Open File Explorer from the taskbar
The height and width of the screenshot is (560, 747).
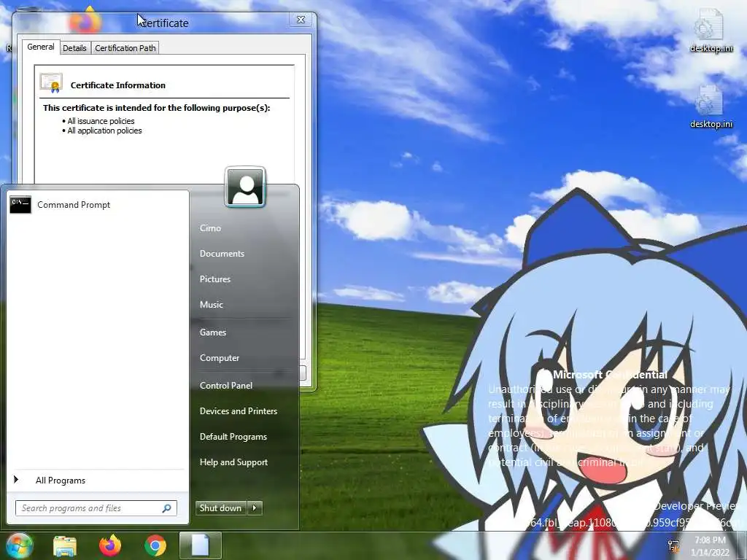[x=65, y=545]
